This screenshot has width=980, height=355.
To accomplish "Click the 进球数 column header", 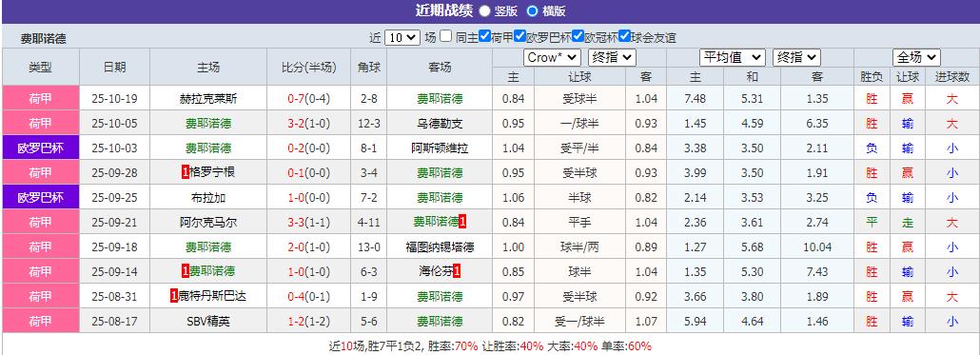I will point(951,77).
